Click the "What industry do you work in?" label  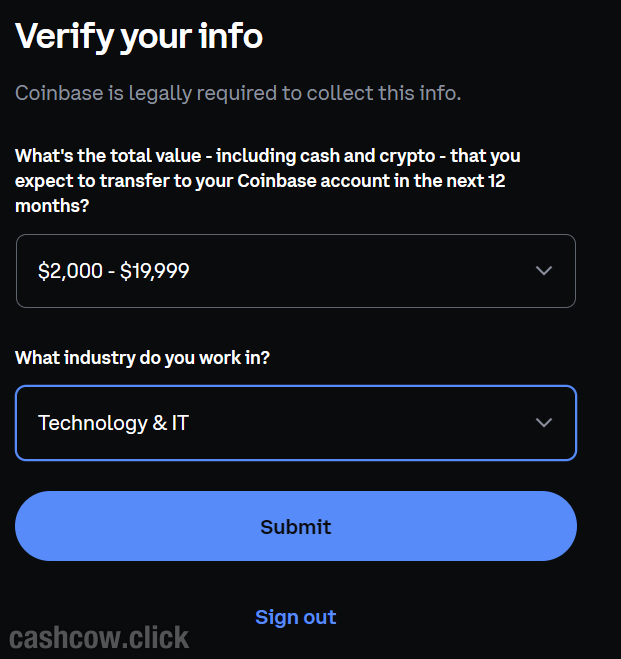click(142, 357)
